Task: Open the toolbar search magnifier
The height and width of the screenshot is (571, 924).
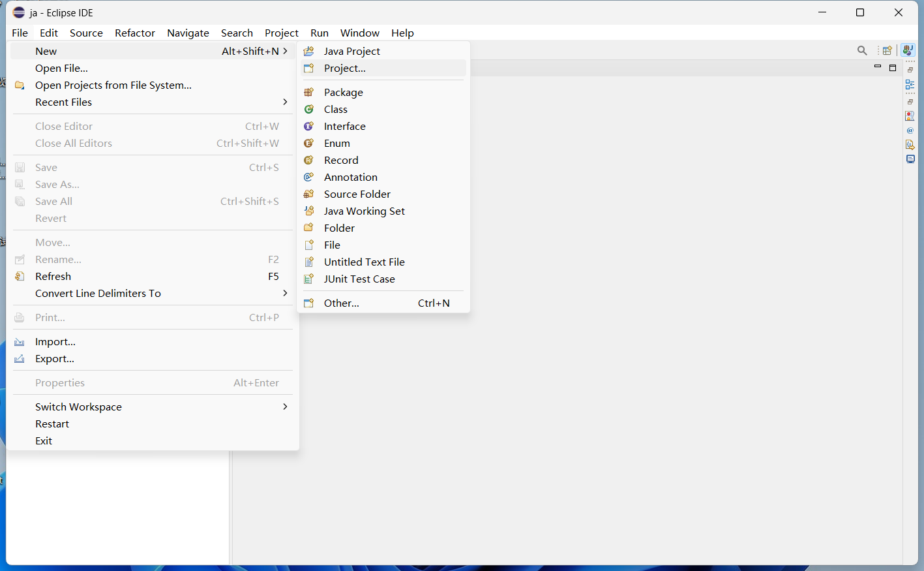Action: tap(862, 50)
